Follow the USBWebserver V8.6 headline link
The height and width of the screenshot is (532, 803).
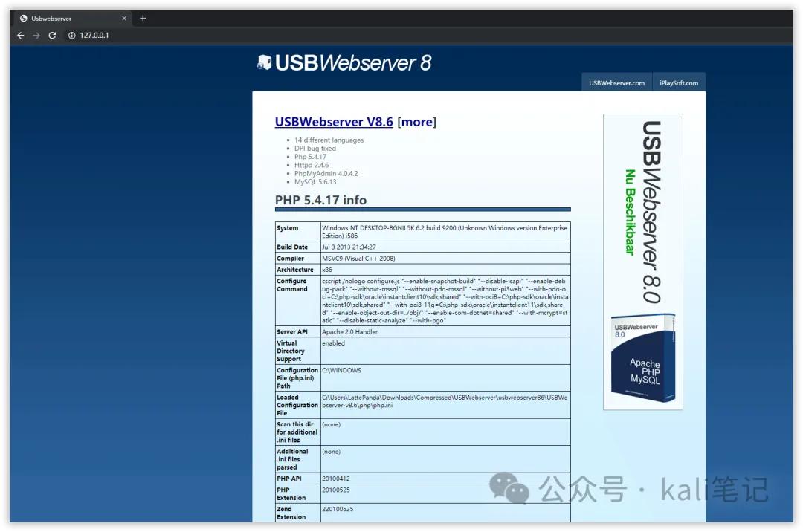click(x=334, y=122)
